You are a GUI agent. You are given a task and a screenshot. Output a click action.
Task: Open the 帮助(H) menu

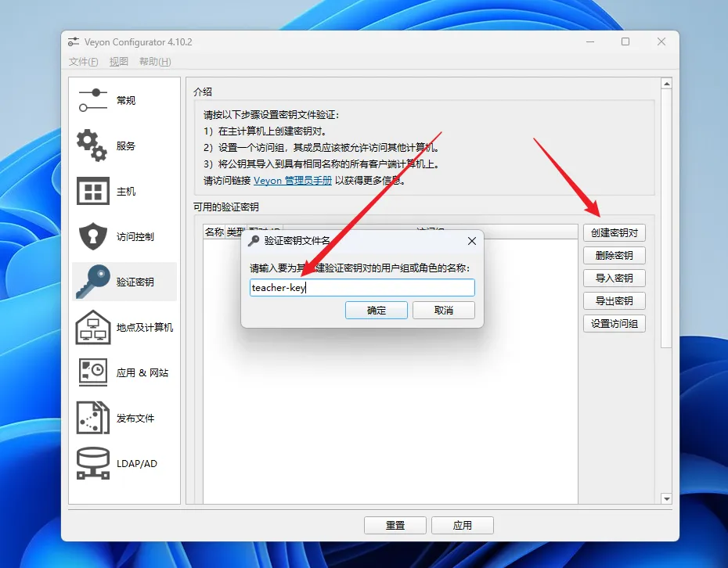pyautogui.click(x=155, y=62)
